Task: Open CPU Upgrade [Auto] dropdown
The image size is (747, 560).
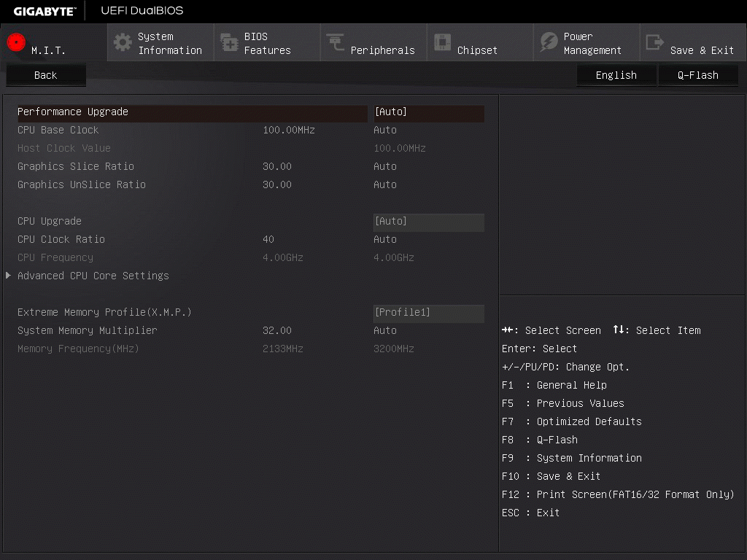Action: (x=429, y=222)
